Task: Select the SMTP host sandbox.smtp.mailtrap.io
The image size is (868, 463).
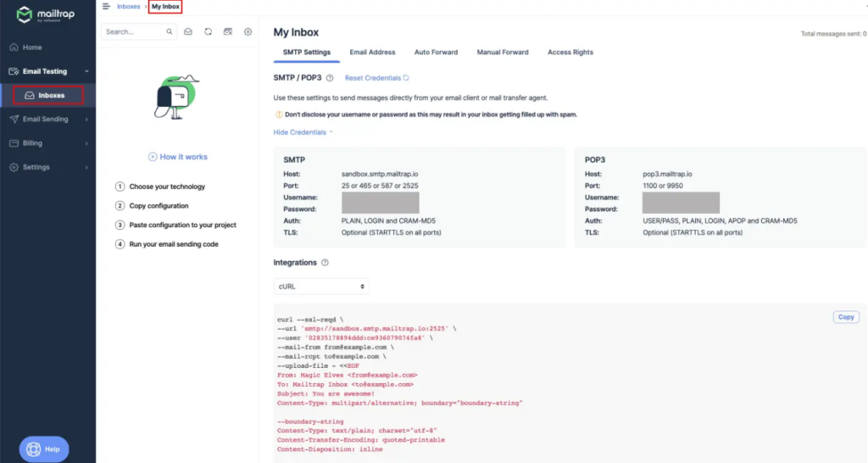Action: point(380,174)
